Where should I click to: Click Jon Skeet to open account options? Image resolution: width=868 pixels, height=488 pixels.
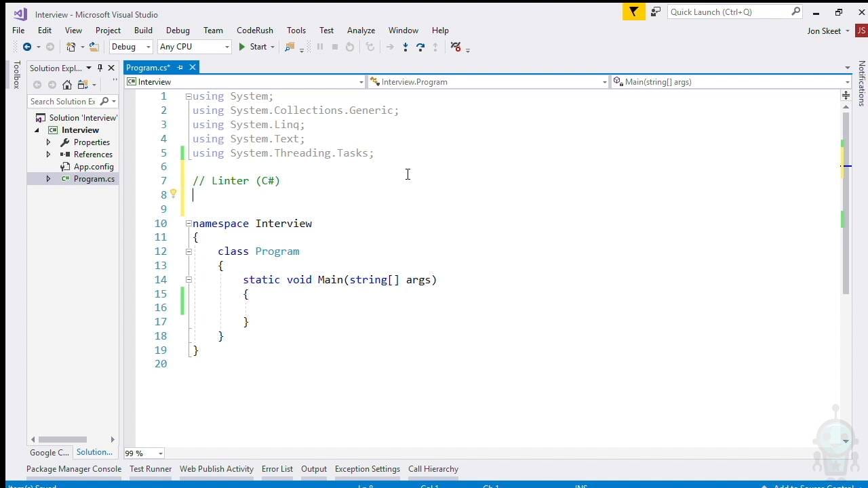tap(825, 30)
